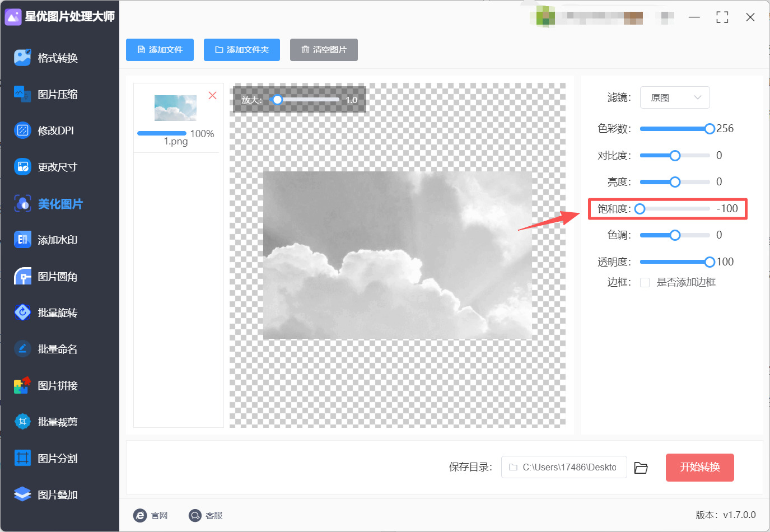Screen dimensions: 770x532
Task: Click the 透明度 opacity slider handle
Action: point(710,262)
